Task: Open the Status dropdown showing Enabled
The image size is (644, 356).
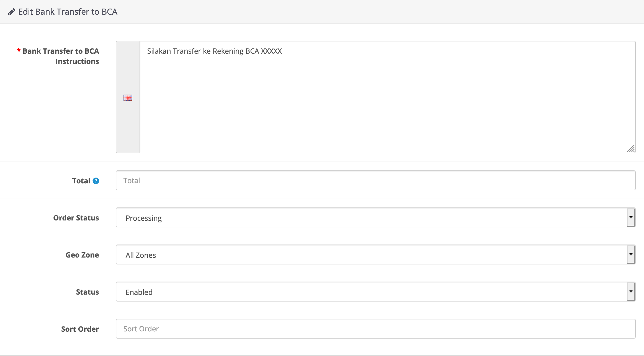Action: coord(375,292)
